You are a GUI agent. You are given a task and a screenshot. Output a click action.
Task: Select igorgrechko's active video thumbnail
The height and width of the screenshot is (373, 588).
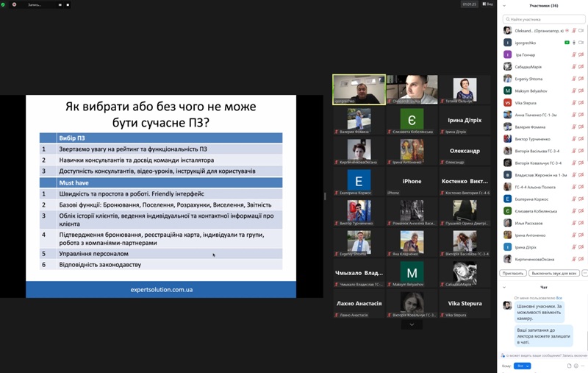(x=359, y=90)
